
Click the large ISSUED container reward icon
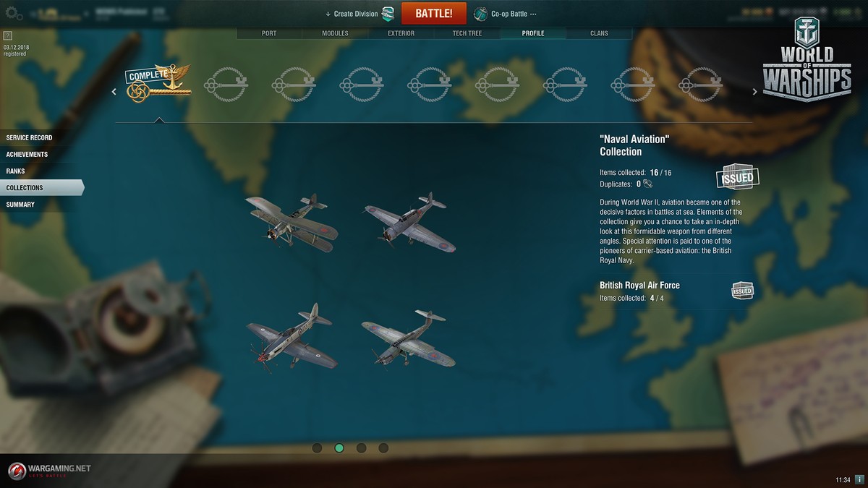coord(737,177)
